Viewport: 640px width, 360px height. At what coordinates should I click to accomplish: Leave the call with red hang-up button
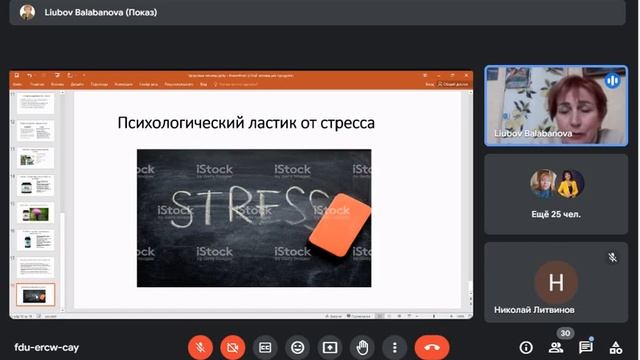click(x=432, y=347)
